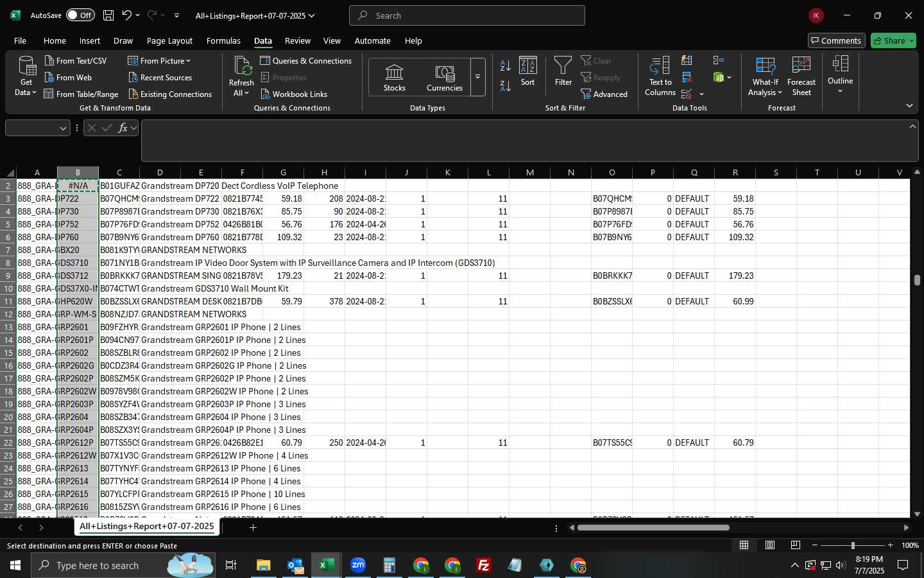Viewport: 924px width, 578px height.
Task: Switch to Normal view in status bar
Action: pos(744,545)
